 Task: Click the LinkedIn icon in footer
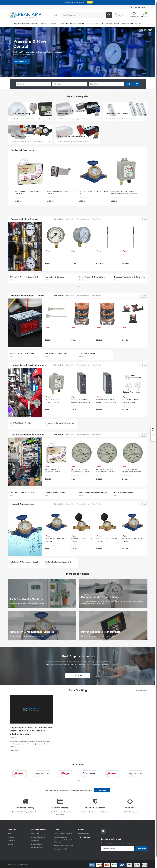click(103, 831)
